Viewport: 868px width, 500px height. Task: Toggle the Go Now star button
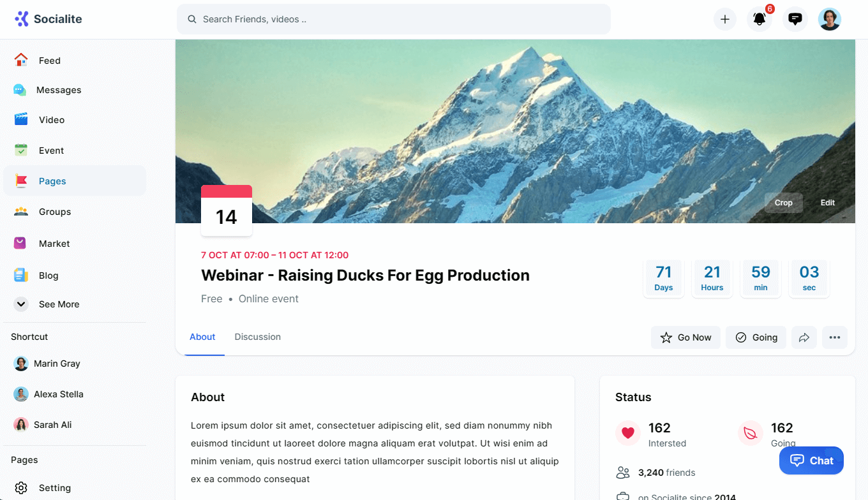[x=685, y=337]
